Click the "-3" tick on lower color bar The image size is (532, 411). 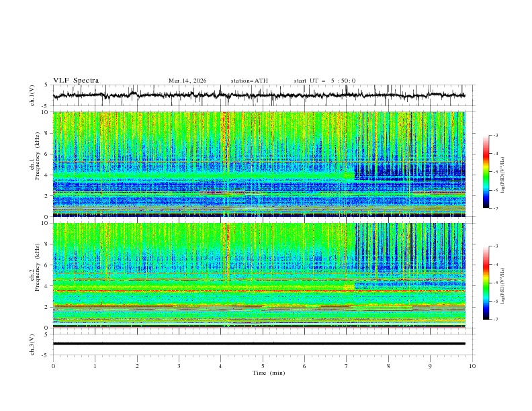(x=495, y=246)
